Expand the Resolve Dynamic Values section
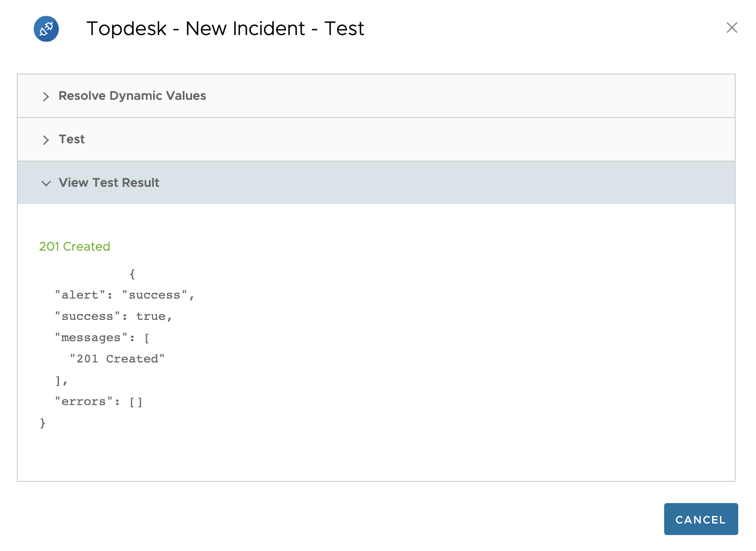 [132, 95]
